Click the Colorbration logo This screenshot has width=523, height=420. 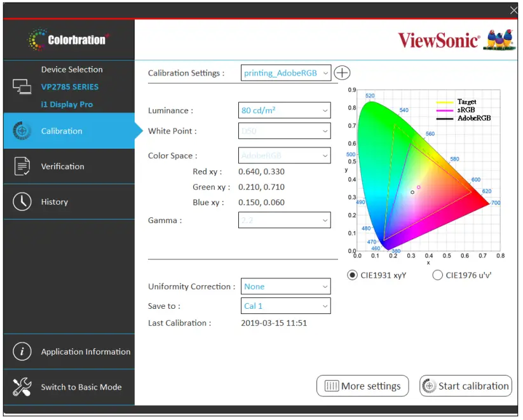[68, 38]
